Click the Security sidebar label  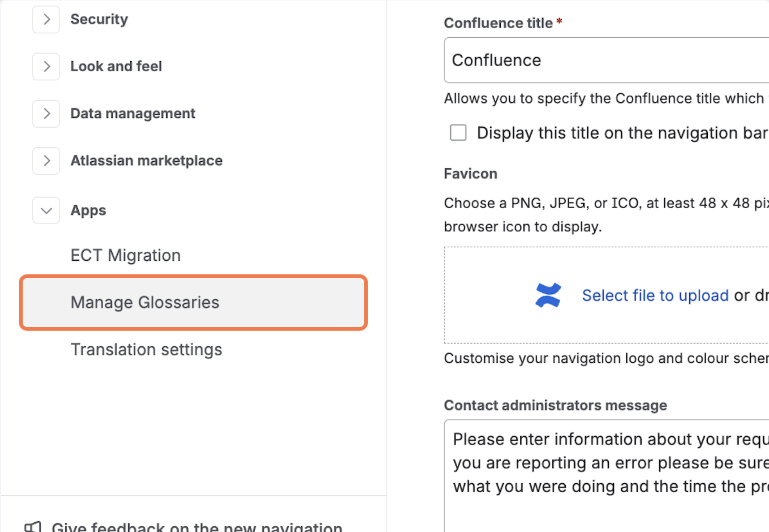pos(99,19)
